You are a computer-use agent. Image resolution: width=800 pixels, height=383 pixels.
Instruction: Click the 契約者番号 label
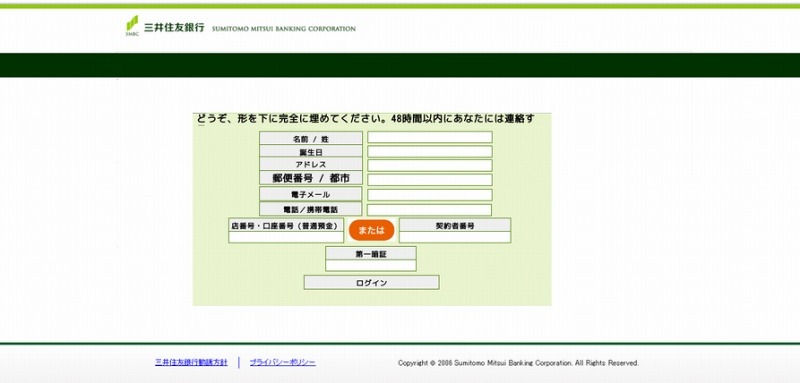[455, 225]
